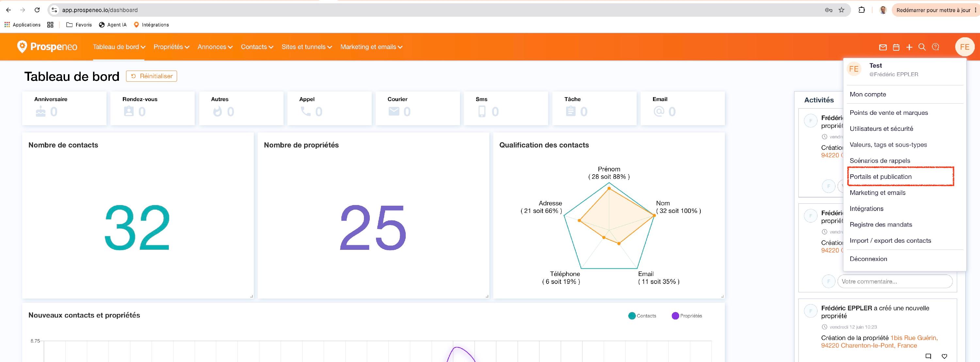Click the plus icon to add item
Viewport: 980px width, 362px height.
(909, 47)
